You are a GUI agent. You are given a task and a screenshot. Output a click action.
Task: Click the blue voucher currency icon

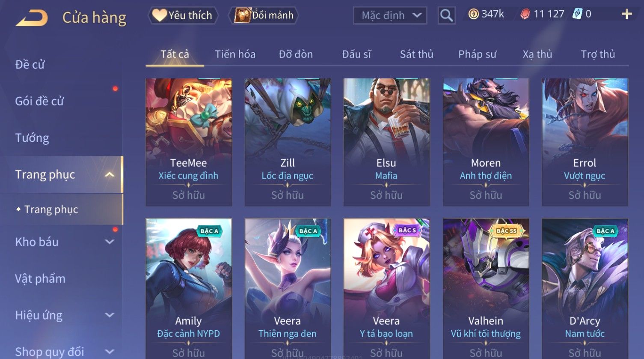577,14
